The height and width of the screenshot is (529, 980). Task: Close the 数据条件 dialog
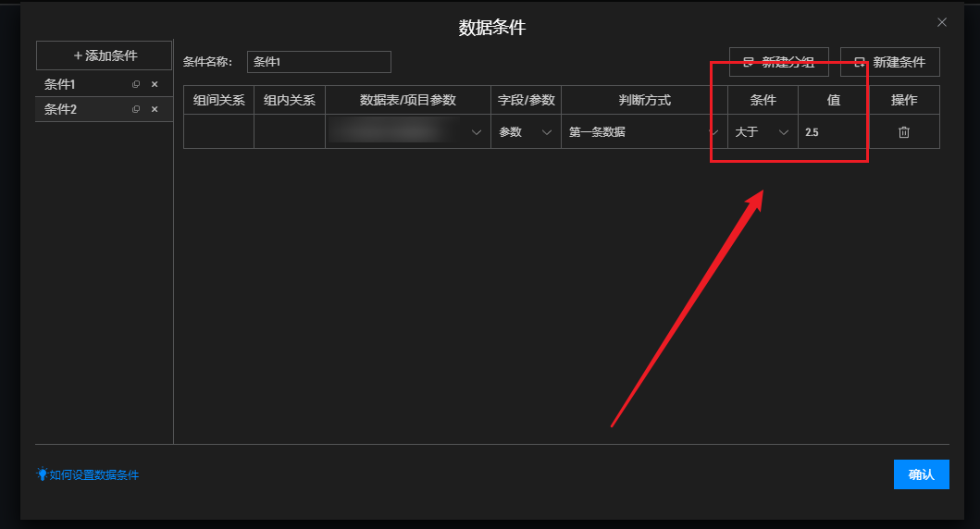(x=942, y=22)
